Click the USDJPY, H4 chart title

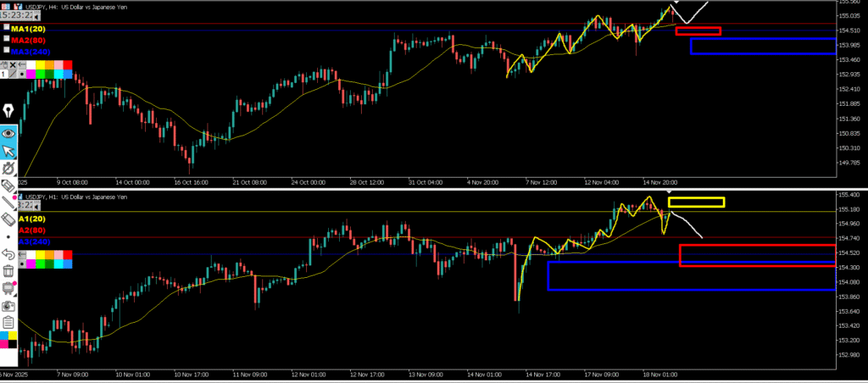pos(76,7)
